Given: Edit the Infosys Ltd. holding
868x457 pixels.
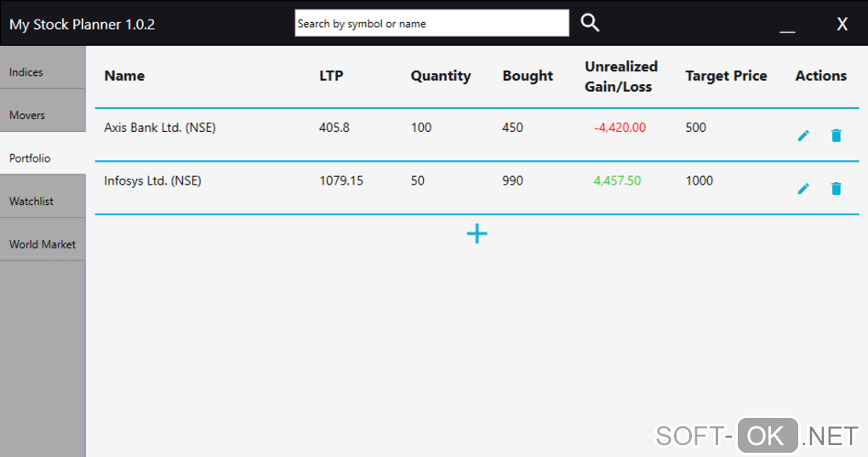Looking at the screenshot, I should (x=803, y=188).
